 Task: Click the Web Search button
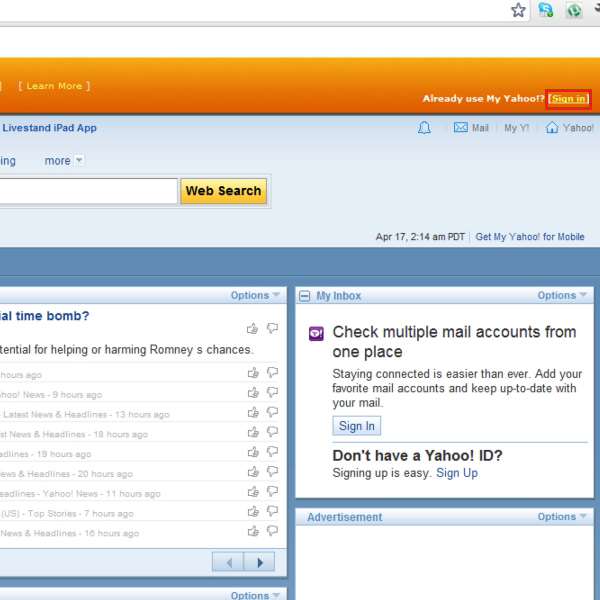pos(223,191)
